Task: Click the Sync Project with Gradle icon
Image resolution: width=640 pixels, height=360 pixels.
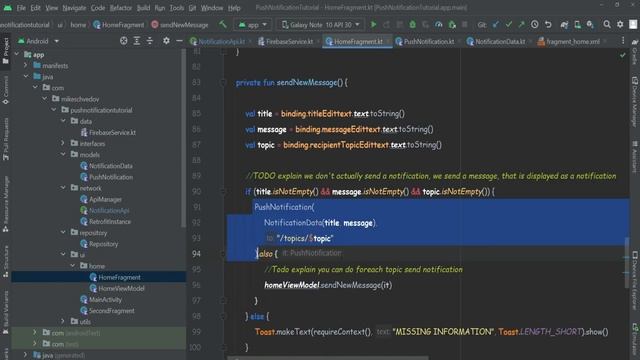Action: pyautogui.click(x=564, y=24)
